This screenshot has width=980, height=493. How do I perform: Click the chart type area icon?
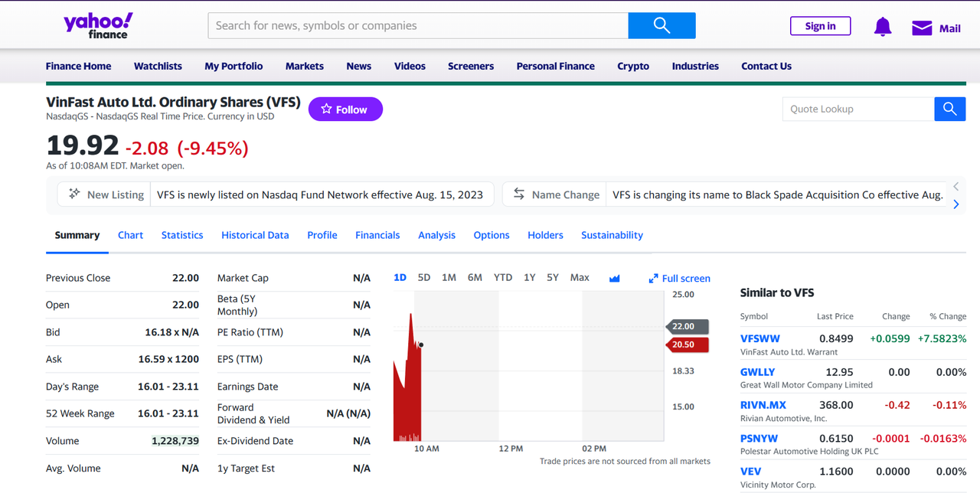pos(614,278)
